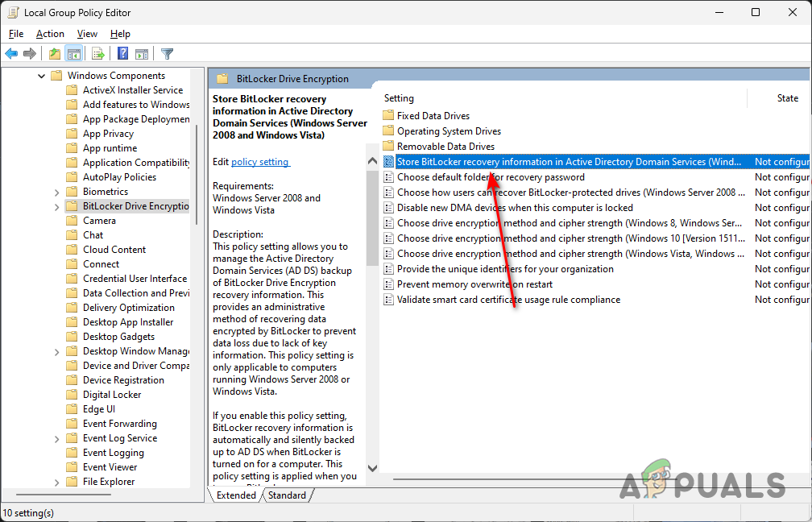812x522 pixels.
Task: Expand the BitLocker Drive Encryption tree node
Action: tap(56, 205)
